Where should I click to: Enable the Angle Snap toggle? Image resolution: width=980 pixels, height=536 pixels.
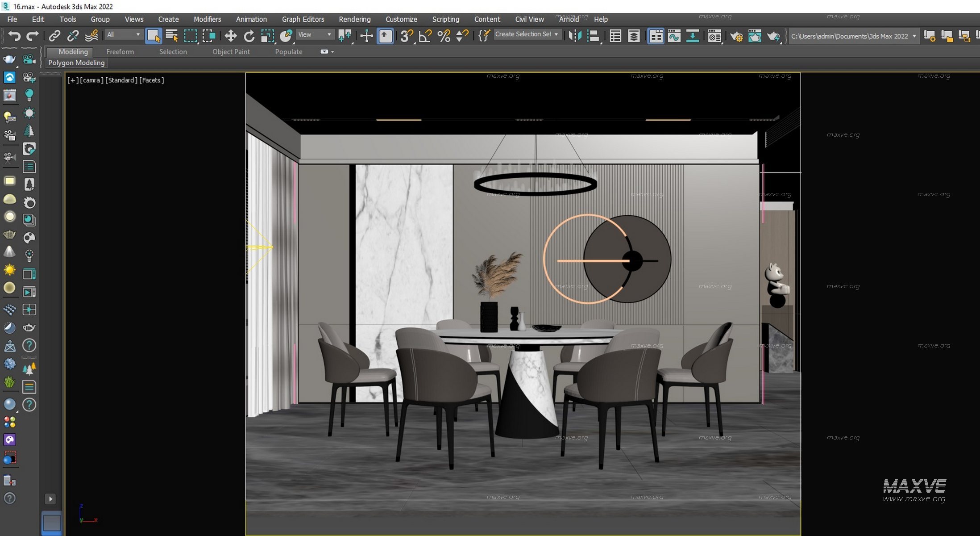tap(424, 37)
